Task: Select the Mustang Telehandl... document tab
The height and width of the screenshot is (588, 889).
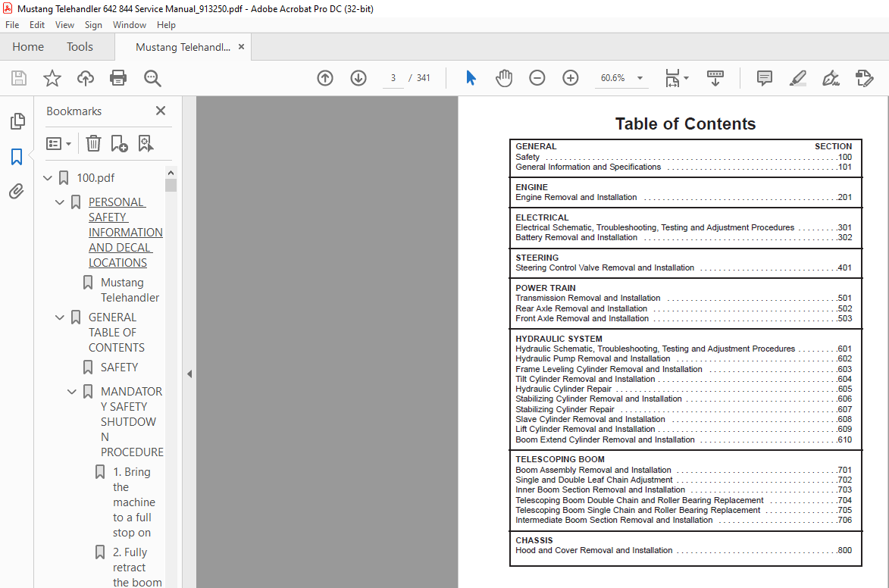Action: pos(183,47)
